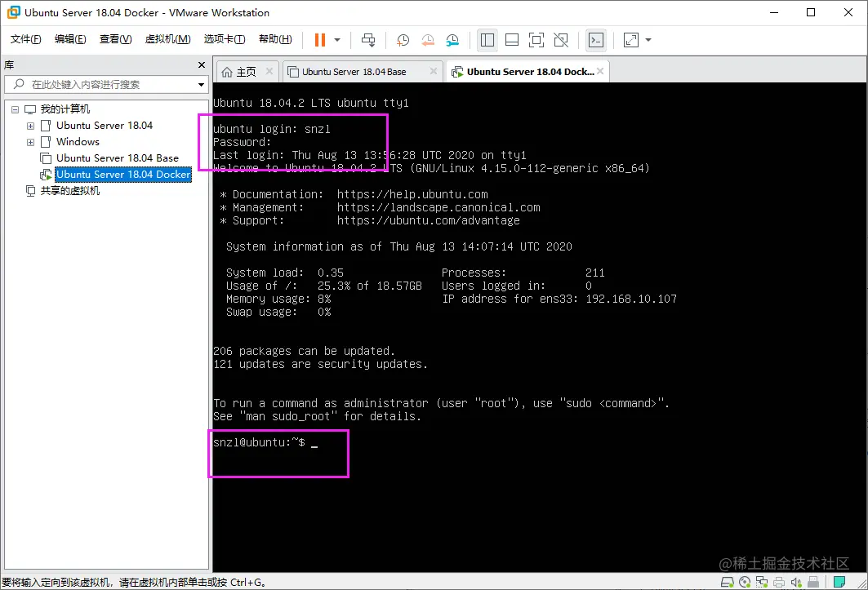Viewport: 868px width, 590px height.
Task: Send Ctrl+Alt+Del to the virtual machine
Action: [368, 40]
